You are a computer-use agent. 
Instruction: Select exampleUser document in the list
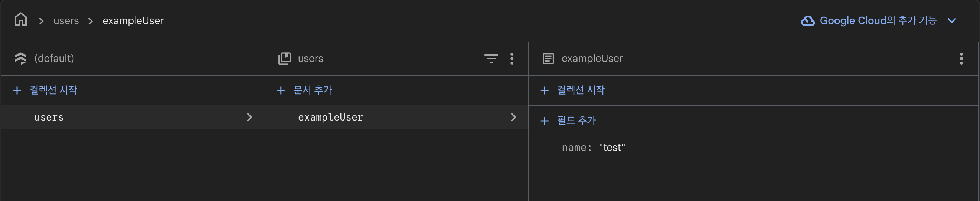330,118
